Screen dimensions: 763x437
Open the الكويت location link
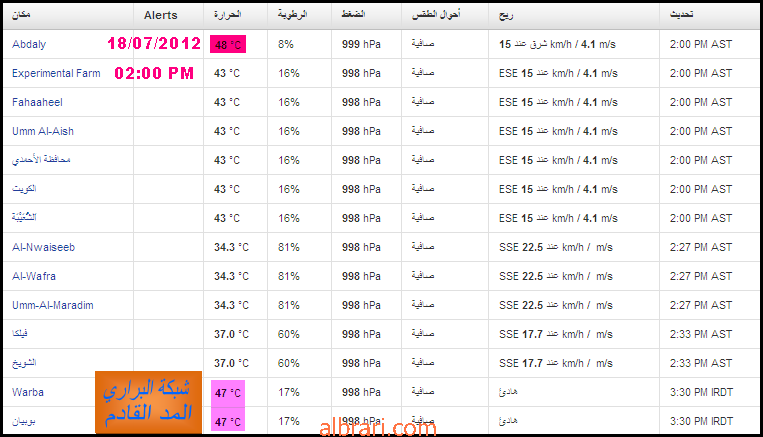[24, 189]
